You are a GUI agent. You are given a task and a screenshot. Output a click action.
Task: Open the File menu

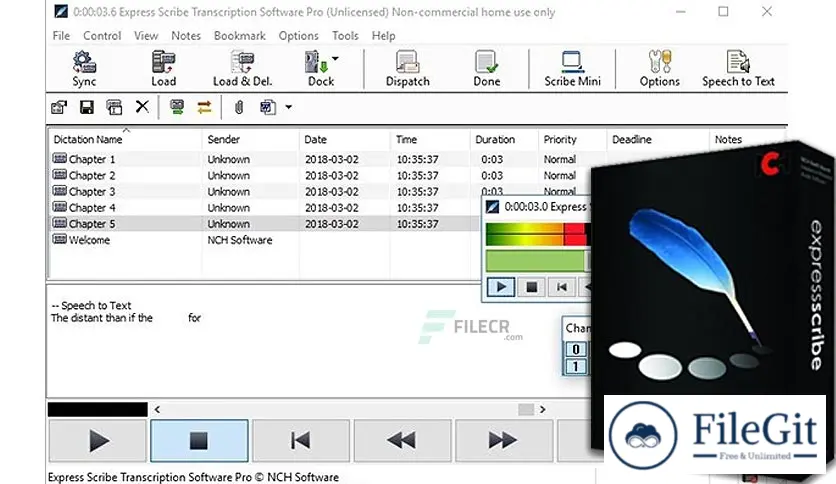coord(61,36)
